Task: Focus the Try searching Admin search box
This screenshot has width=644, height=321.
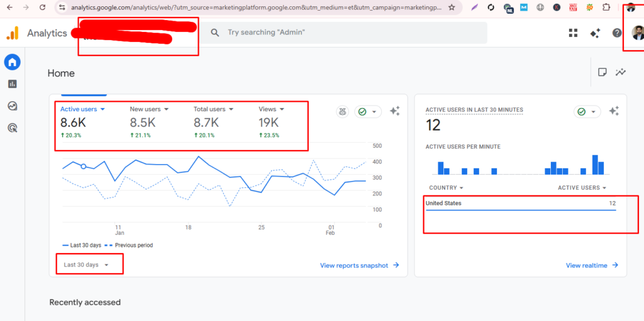Action: [x=344, y=33]
